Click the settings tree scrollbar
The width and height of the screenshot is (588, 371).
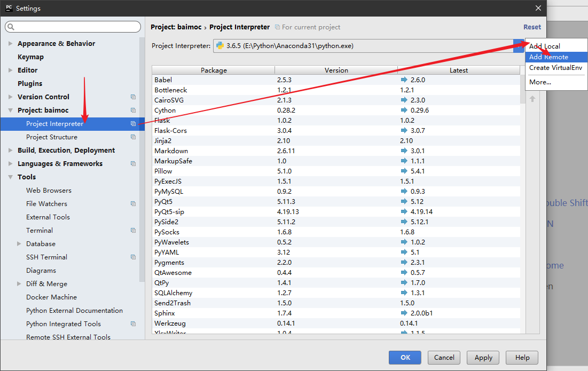pos(142,159)
